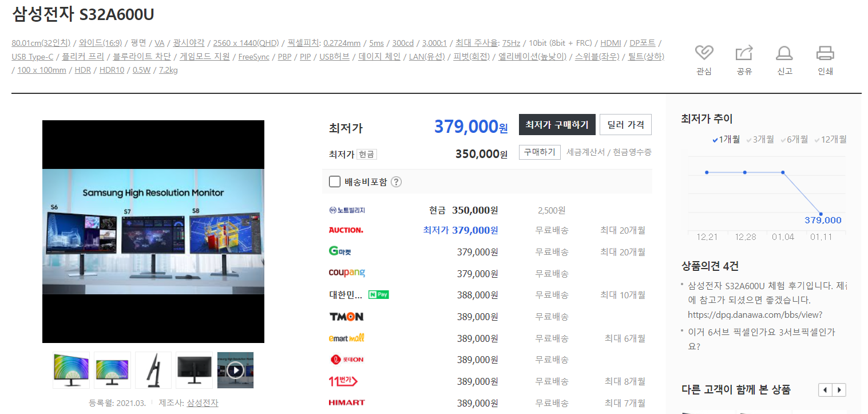The width and height of the screenshot is (868, 414).
Task: Click the main Samsung monitor video image
Action: (x=153, y=231)
